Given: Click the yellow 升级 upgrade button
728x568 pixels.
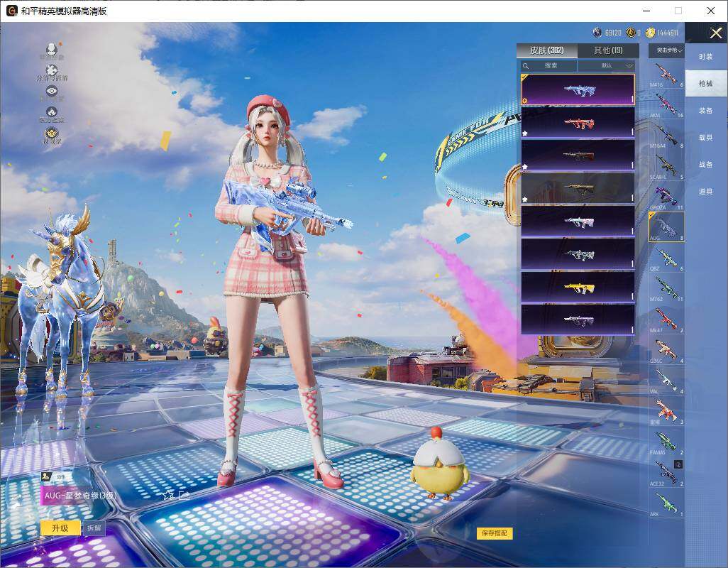Looking at the screenshot, I should tap(60, 528).
